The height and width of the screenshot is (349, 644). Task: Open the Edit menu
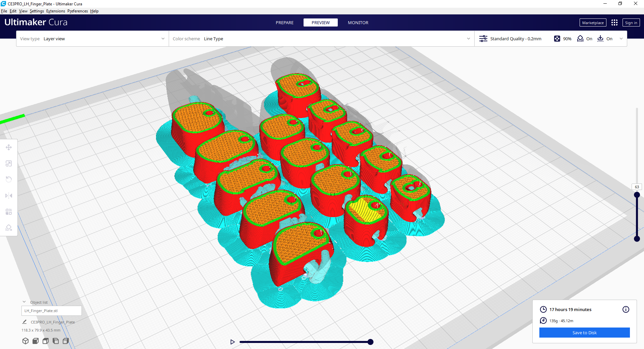pyautogui.click(x=13, y=11)
